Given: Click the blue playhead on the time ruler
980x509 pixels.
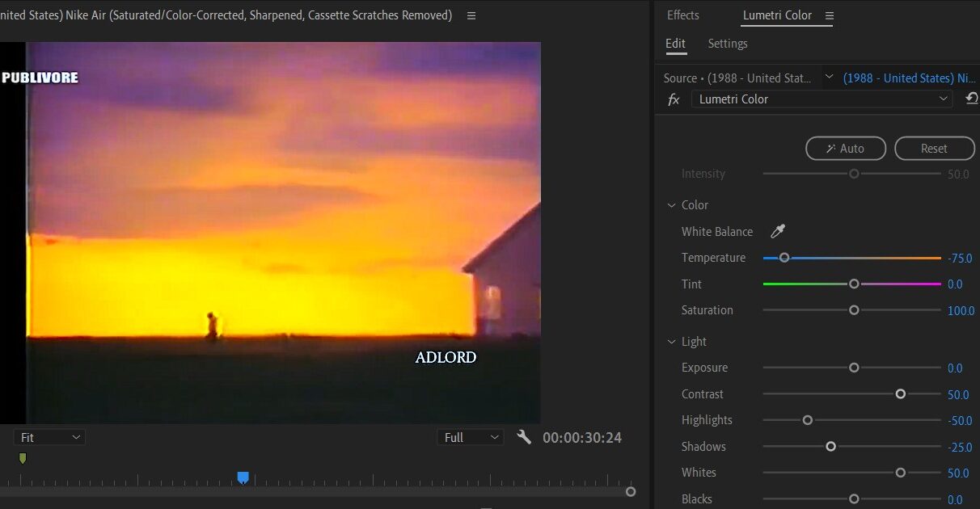Looking at the screenshot, I should [243, 477].
